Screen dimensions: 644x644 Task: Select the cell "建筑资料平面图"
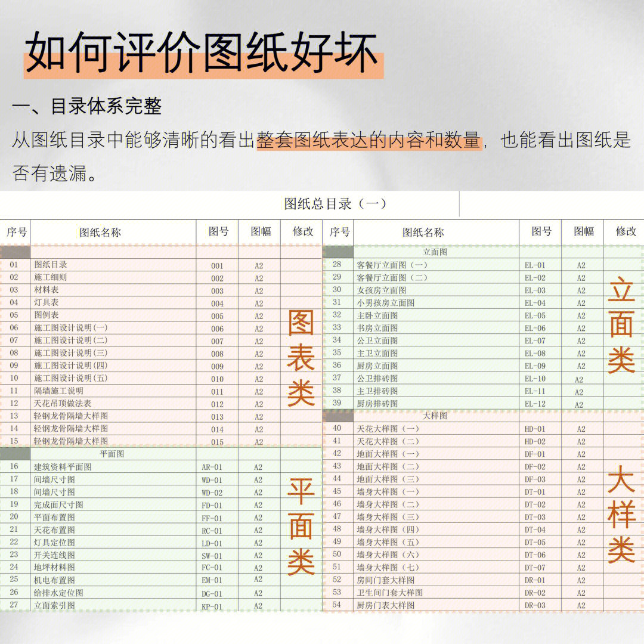point(63,467)
